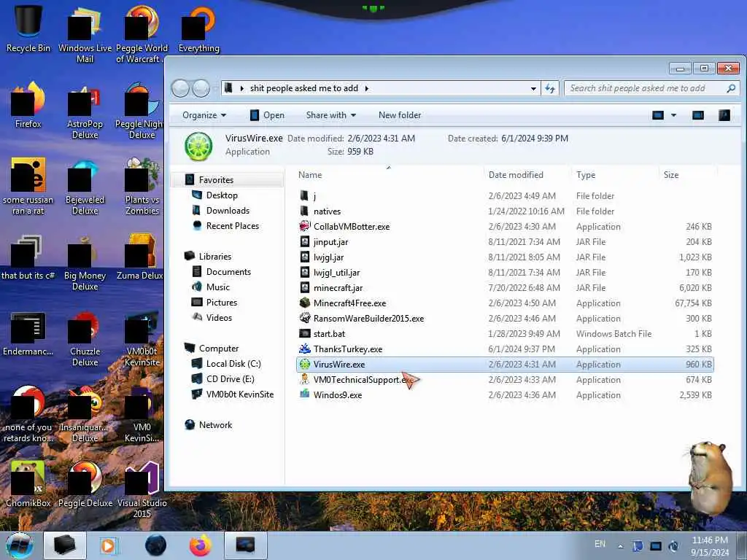
Task: Sort by Date modified column header
Action: (x=527, y=175)
